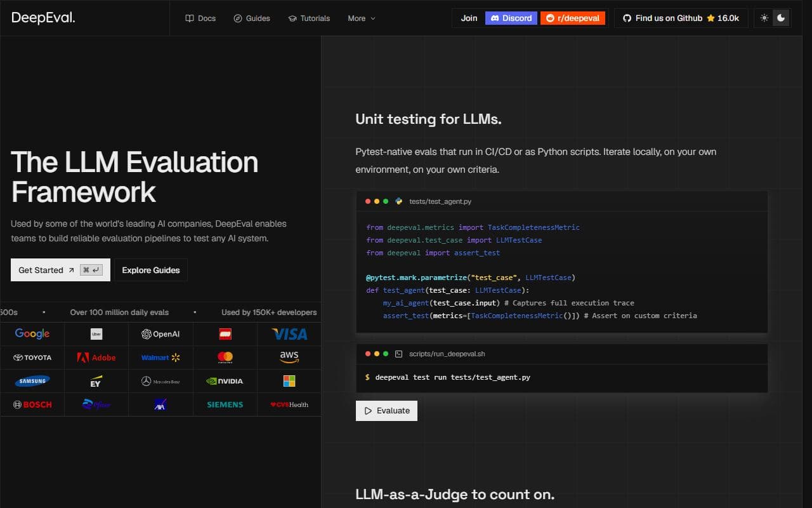Click the "Join" label in header
812x508 pixels.
click(469, 18)
